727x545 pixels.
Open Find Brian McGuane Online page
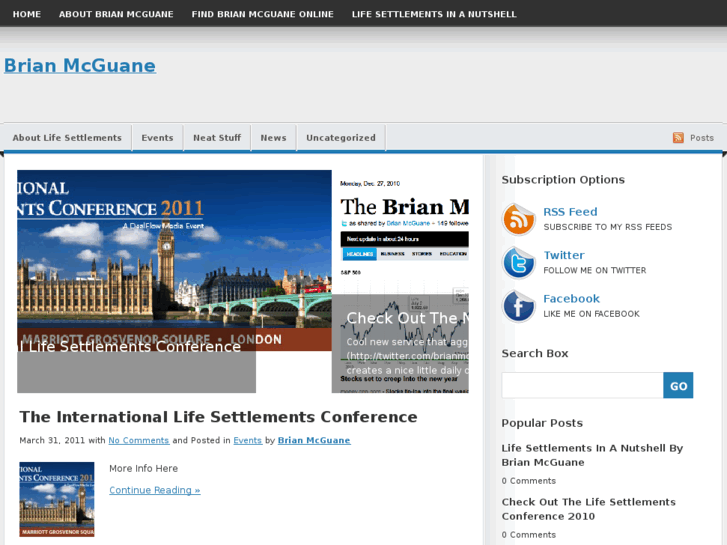coord(262,14)
